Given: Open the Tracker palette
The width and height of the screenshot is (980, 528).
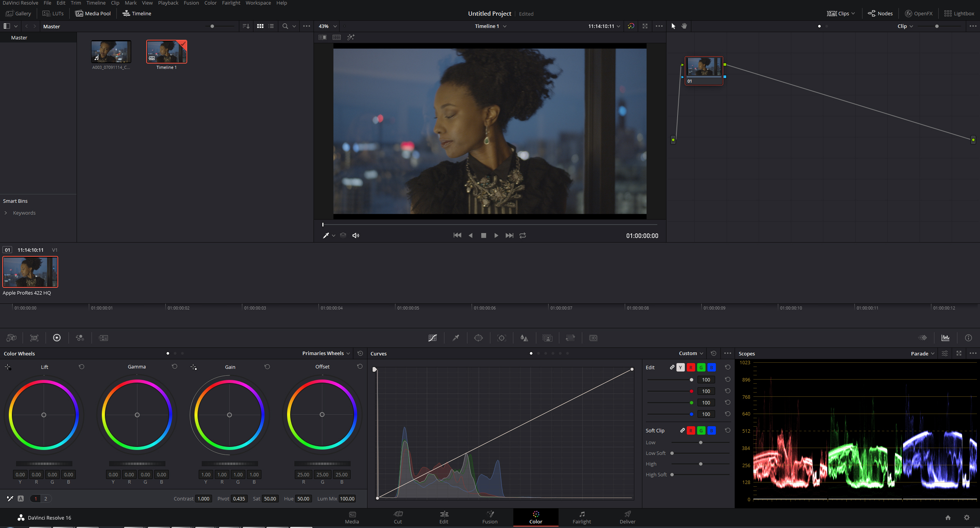Looking at the screenshot, I should click(501, 338).
